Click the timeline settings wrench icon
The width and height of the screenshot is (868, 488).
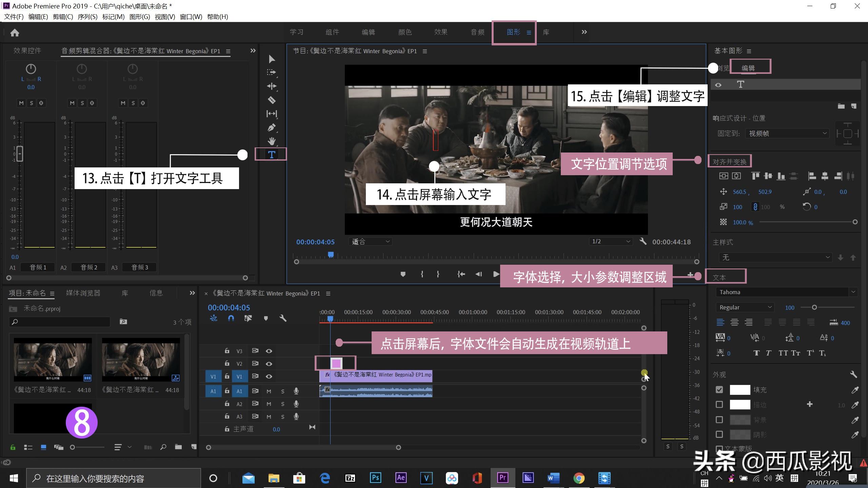click(x=283, y=318)
